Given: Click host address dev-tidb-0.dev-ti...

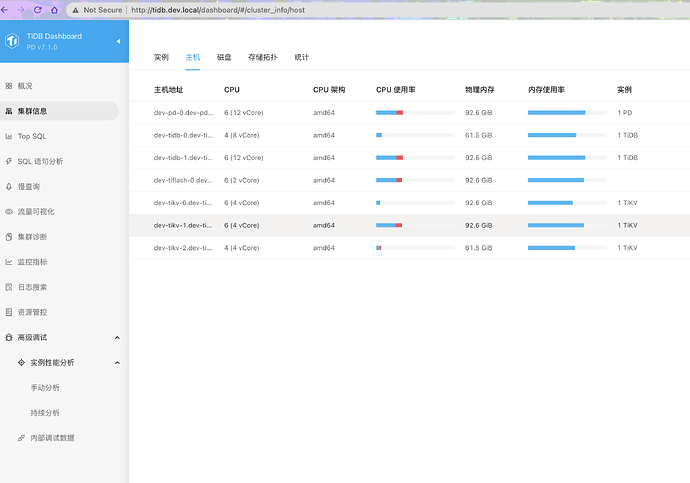Looking at the screenshot, I should tap(183, 135).
